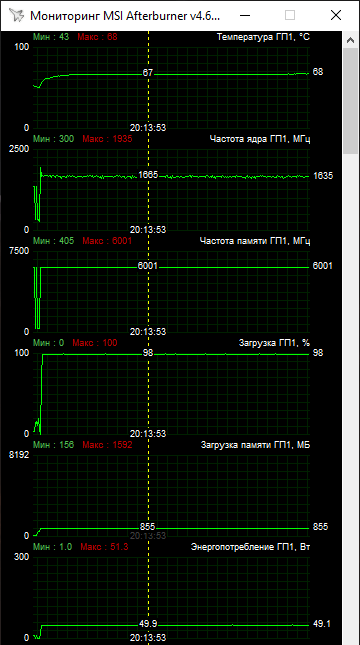Click the 6001 memory clock marker value
The height and width of the screenshot is (645, 360).
148,266
